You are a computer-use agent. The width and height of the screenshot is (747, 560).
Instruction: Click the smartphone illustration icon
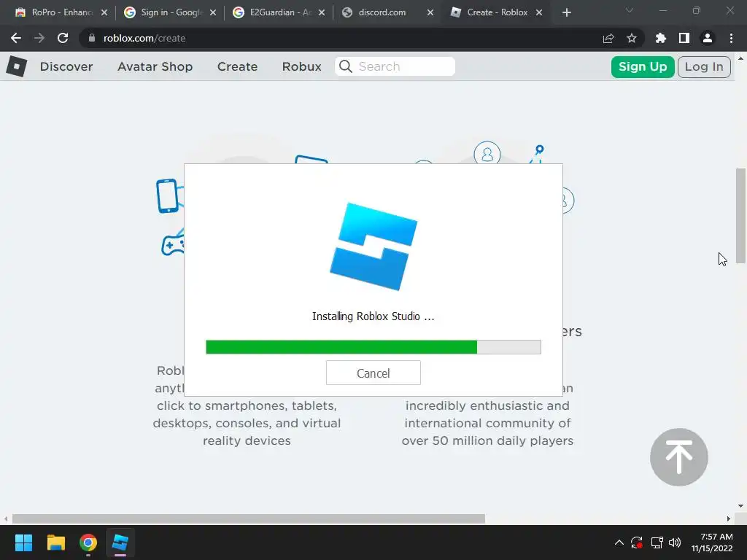167,195
